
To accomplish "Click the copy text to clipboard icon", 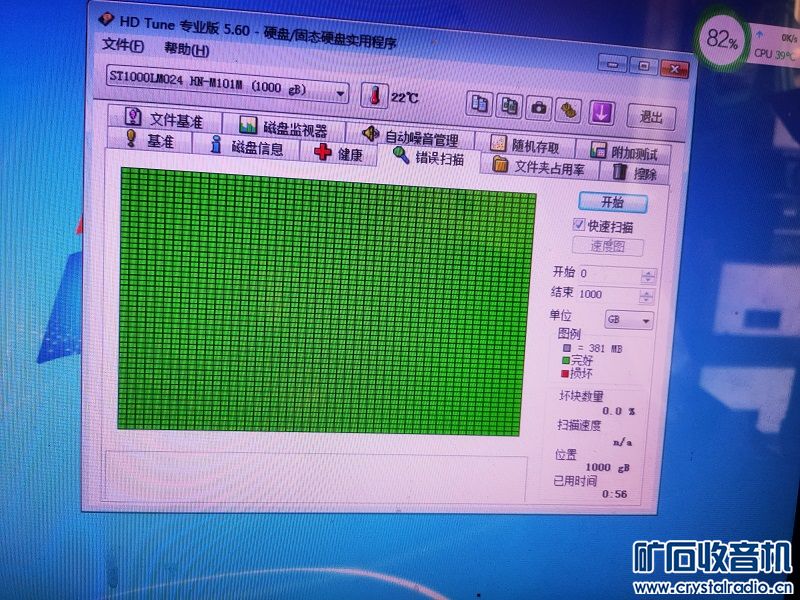I will (479, 104).
